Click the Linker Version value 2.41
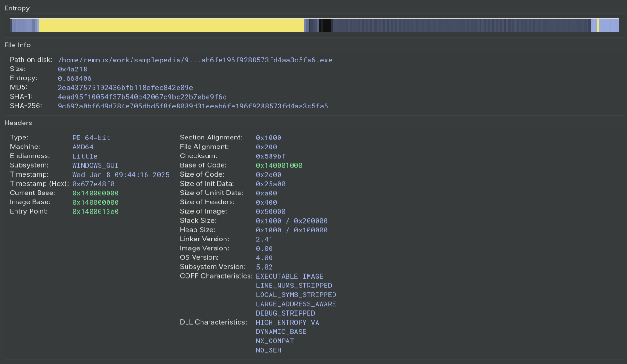 264,240
